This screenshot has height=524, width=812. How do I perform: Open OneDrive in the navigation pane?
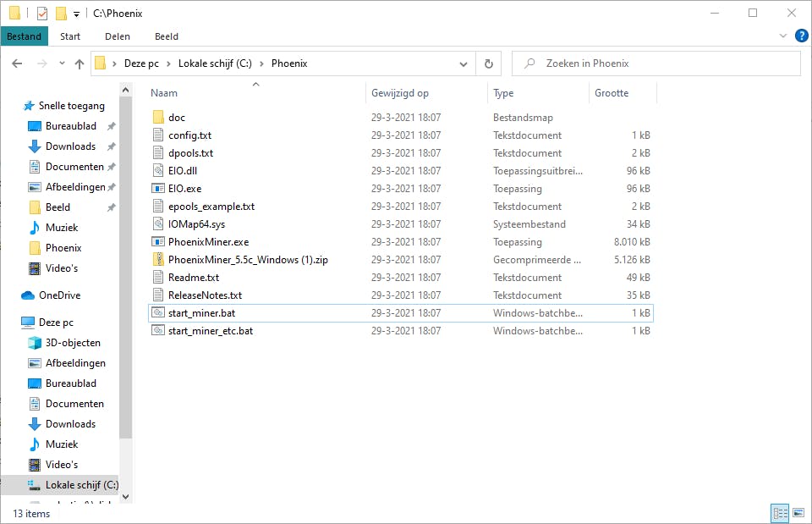(x=59, y=295)
